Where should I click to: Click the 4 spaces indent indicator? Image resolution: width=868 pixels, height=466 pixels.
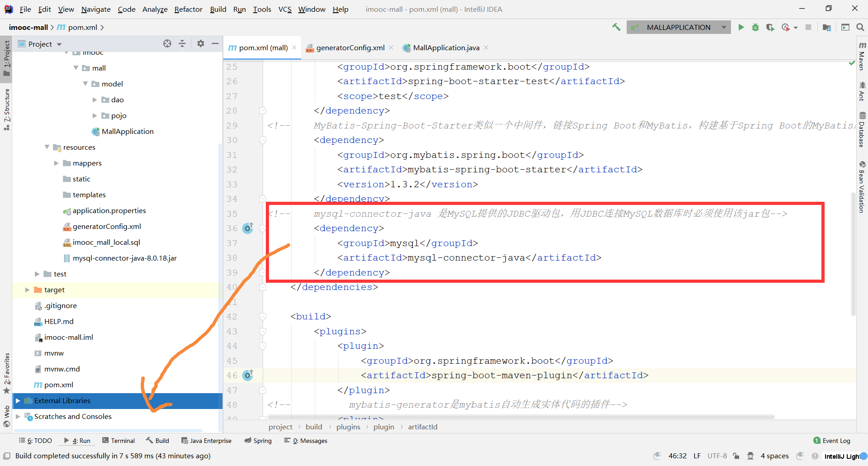[x=774, y=456]
